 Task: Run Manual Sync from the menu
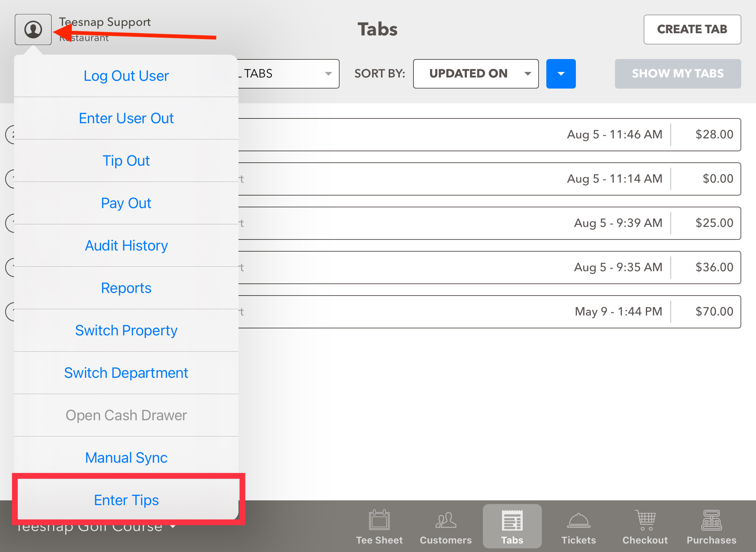pyautogui.click(x=126, y=458)
